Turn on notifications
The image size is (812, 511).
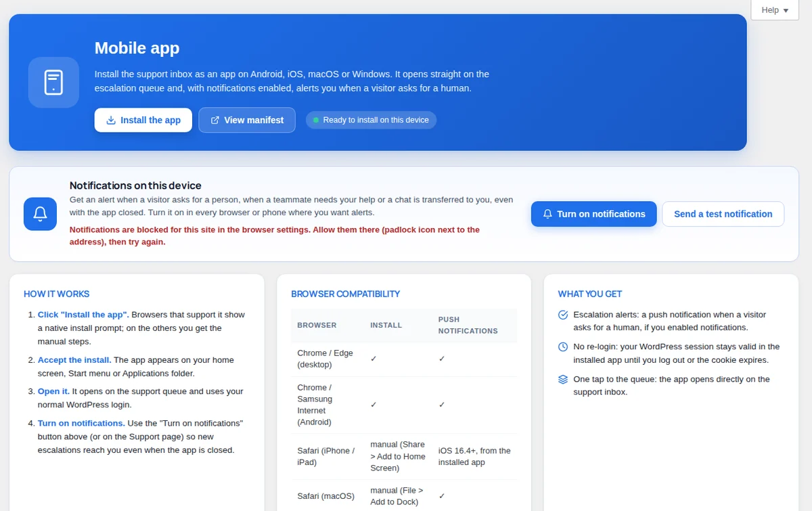click(594, 214)
